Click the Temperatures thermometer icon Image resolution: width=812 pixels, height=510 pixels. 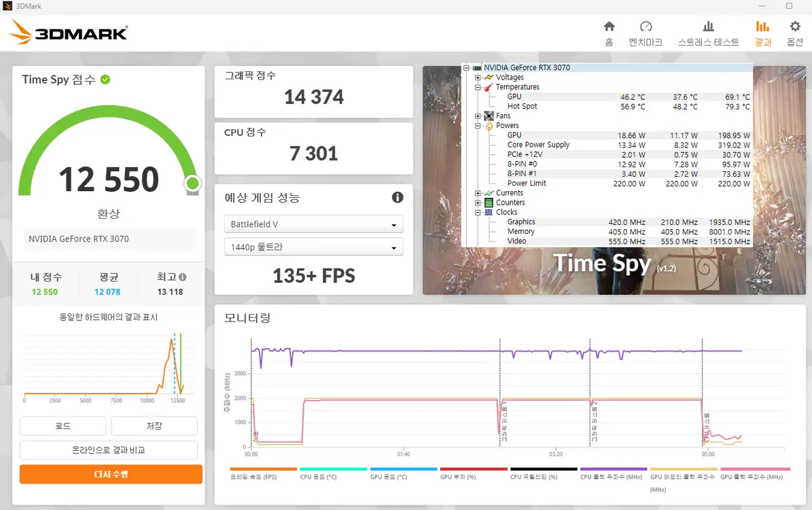[x=489, y=87]
